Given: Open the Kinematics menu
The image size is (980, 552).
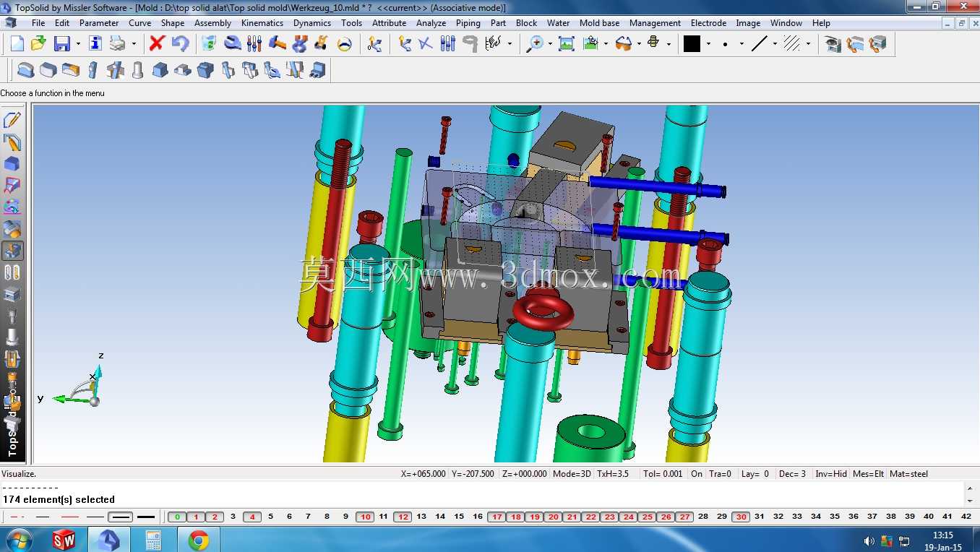Looking at the screenshot, I should coord(262,23).
